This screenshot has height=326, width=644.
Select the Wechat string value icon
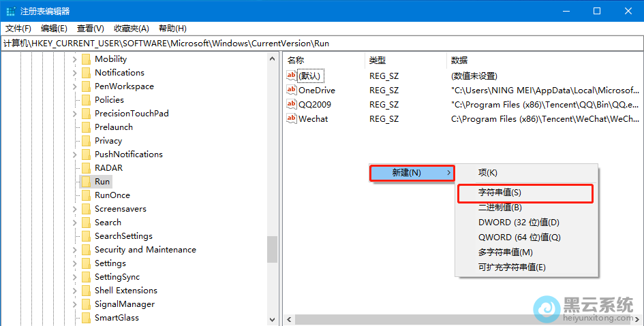[292, 118]
